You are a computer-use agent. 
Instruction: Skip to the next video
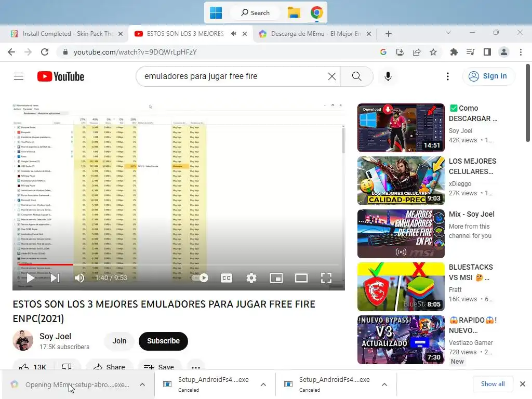55,278
